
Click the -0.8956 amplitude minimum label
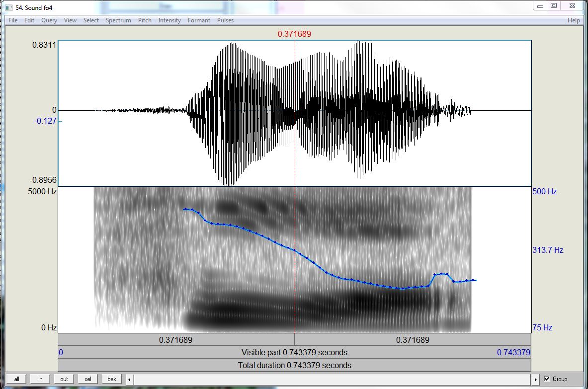point(43,180)
